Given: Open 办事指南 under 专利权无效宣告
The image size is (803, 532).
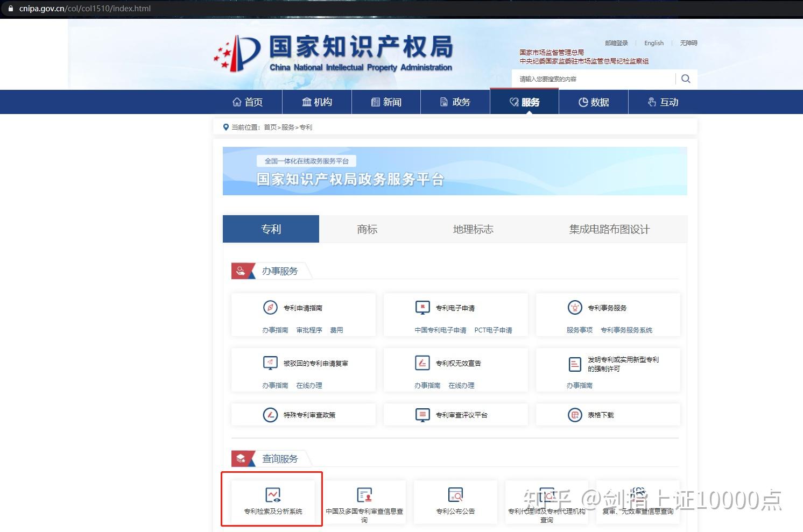Looking at the screenshot, I should (427, 385).
